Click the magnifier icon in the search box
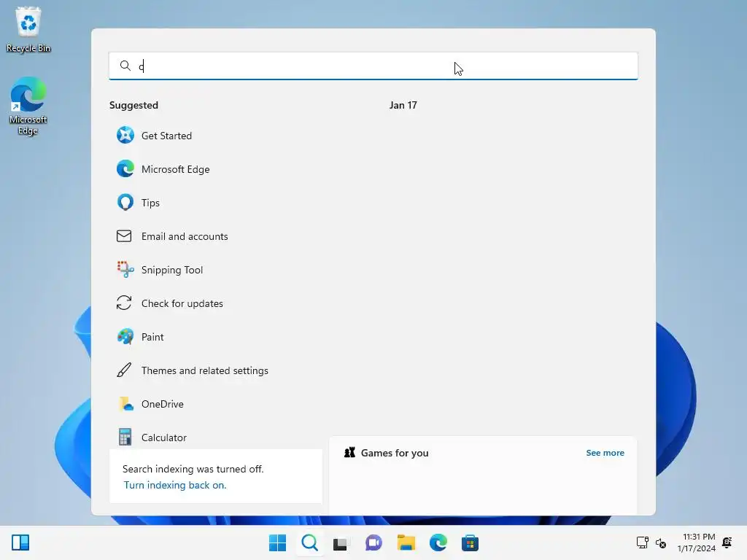The width and height of the screenshot is (747, 560). coord(125,66)
